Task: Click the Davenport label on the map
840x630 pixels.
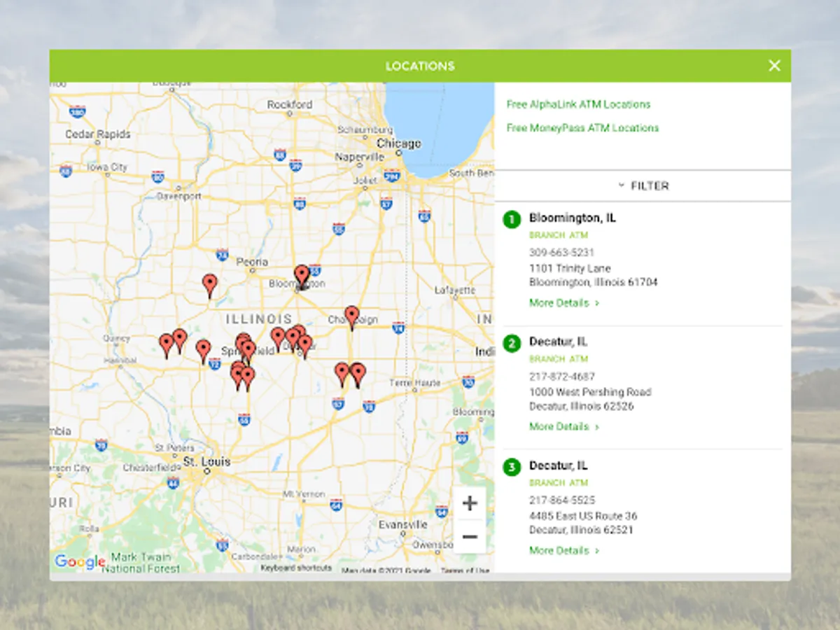Action: 178,196
